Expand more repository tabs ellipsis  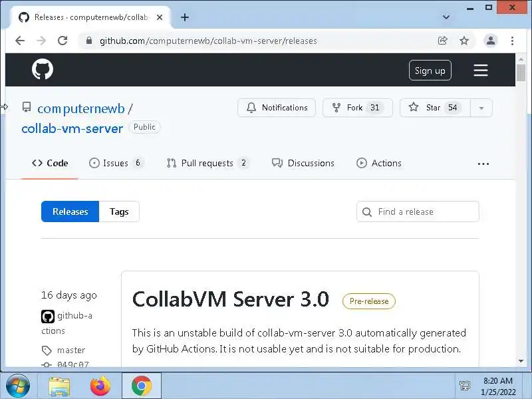(483, 164)
